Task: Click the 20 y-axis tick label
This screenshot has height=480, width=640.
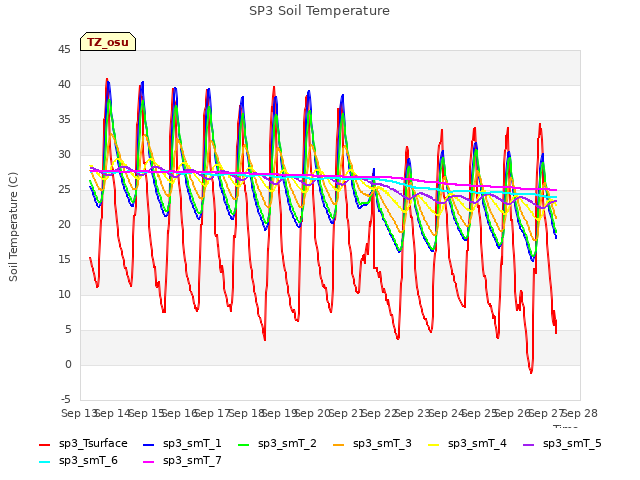Action: (x=64, y=224)
